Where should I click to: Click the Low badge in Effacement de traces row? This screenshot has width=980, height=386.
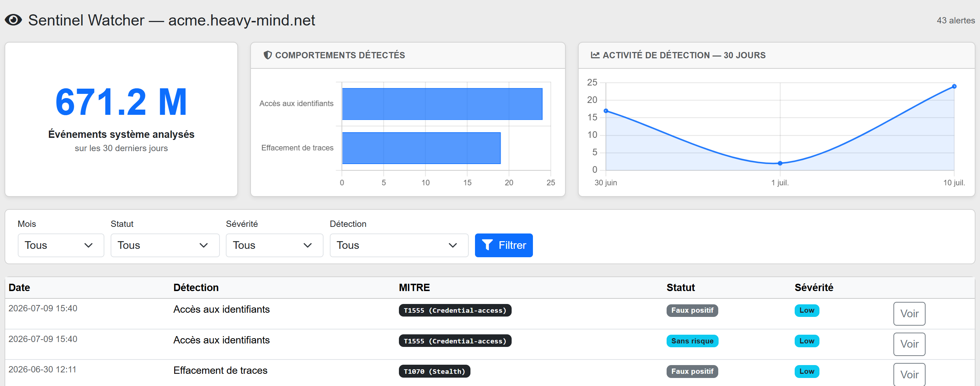807,371
